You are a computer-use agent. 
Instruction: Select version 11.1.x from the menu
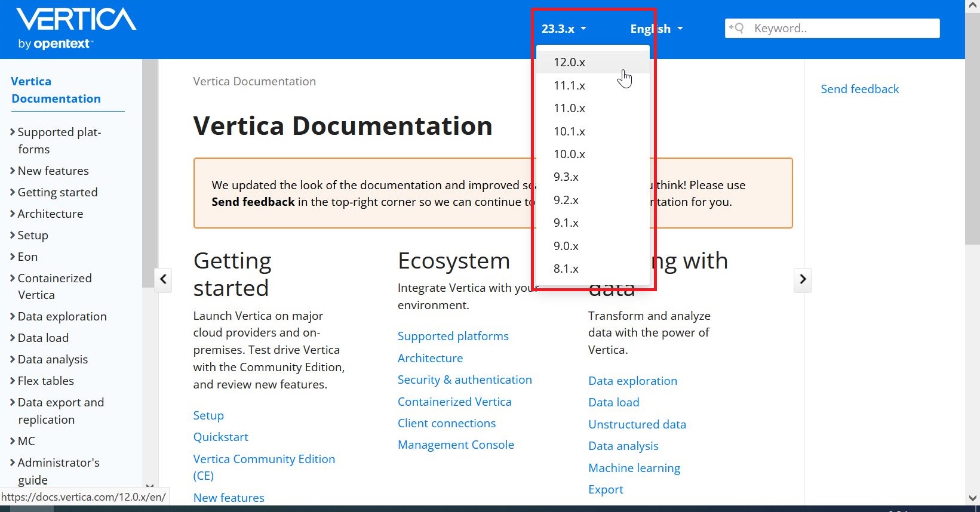click(593, 85)
